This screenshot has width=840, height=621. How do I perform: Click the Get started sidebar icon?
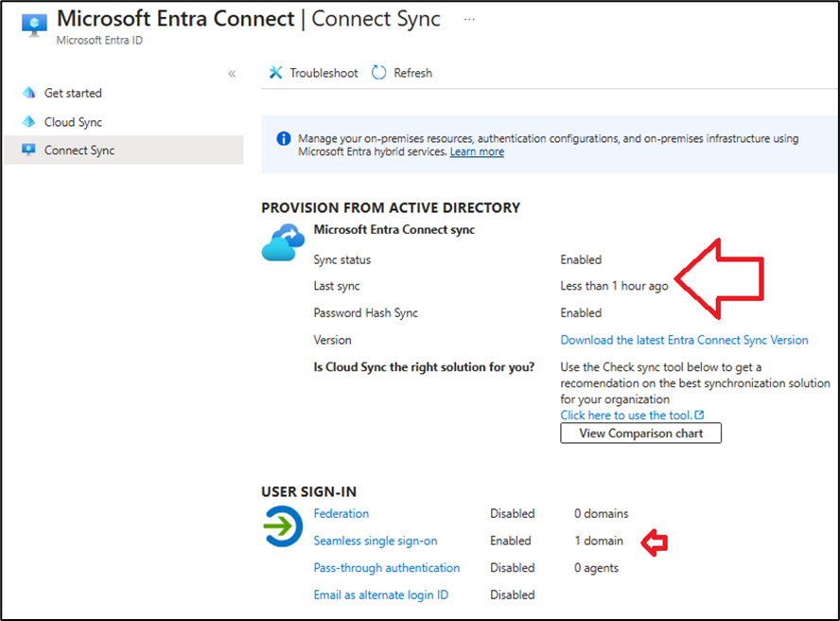(28, 93)
